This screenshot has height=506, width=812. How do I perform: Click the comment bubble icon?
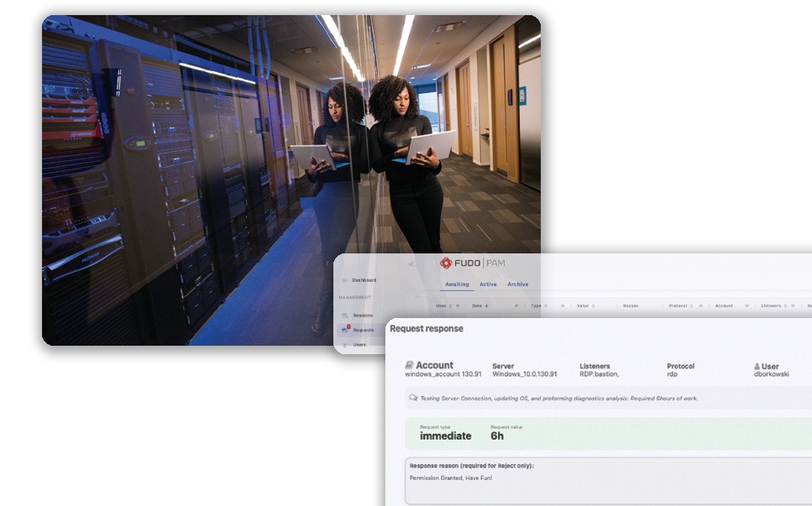412,399
